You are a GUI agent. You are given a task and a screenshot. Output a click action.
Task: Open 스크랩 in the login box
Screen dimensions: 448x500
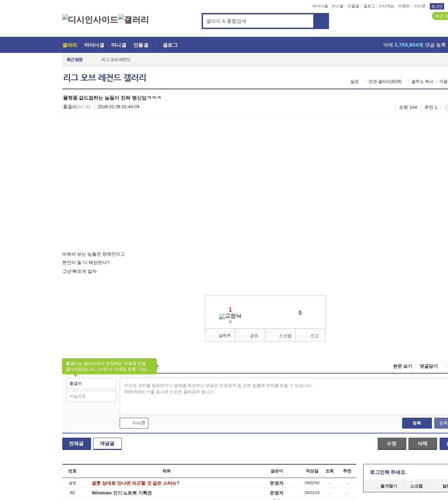[x=416, y=486]
